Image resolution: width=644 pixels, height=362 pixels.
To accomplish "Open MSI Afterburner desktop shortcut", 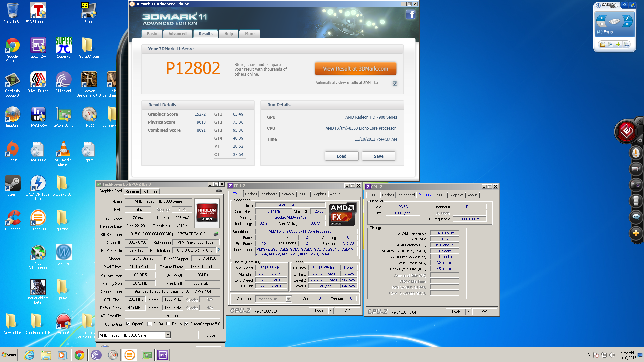I will point(38,257).
